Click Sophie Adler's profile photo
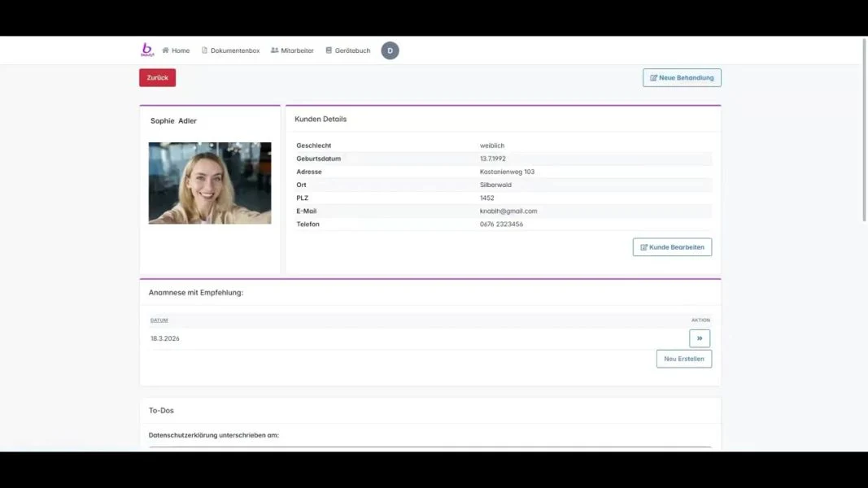 (x=210, y=183)
